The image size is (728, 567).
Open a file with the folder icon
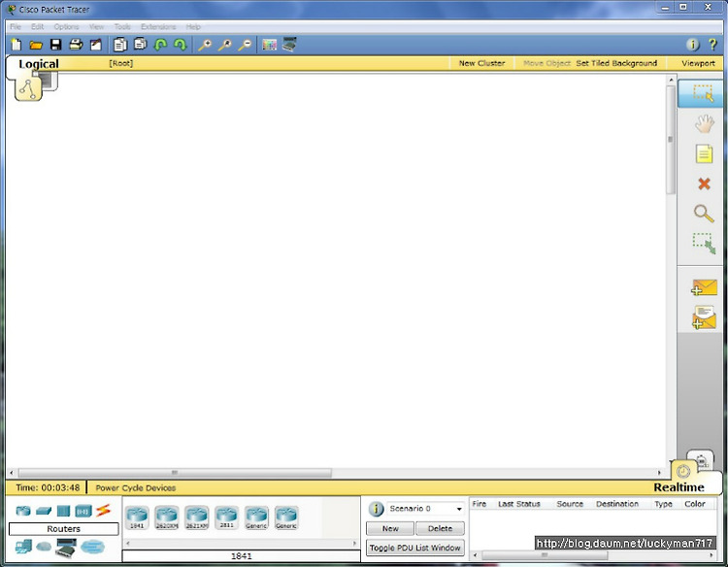tap(36, 45)
